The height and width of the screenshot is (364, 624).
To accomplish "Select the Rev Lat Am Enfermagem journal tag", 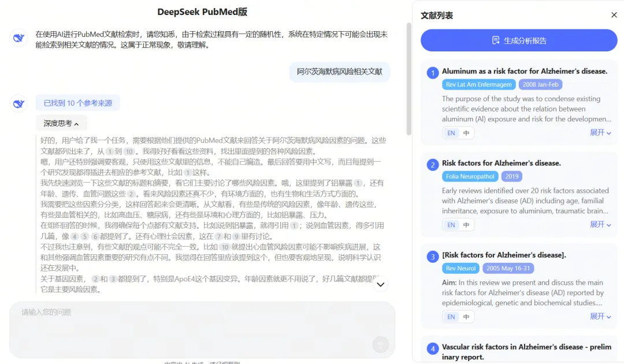I will pyautogui.click(x=479, y=84).
